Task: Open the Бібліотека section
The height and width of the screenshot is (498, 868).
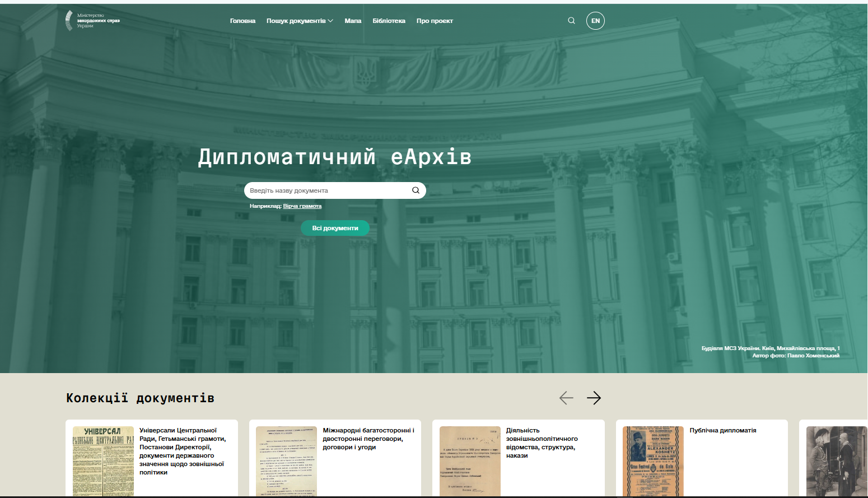Action: 389,20
